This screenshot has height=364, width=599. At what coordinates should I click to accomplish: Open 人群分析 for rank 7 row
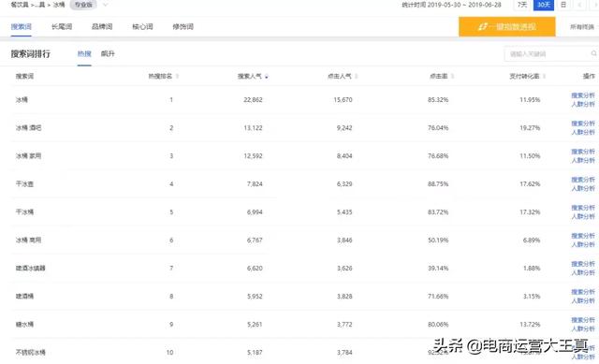pos(583,272)
